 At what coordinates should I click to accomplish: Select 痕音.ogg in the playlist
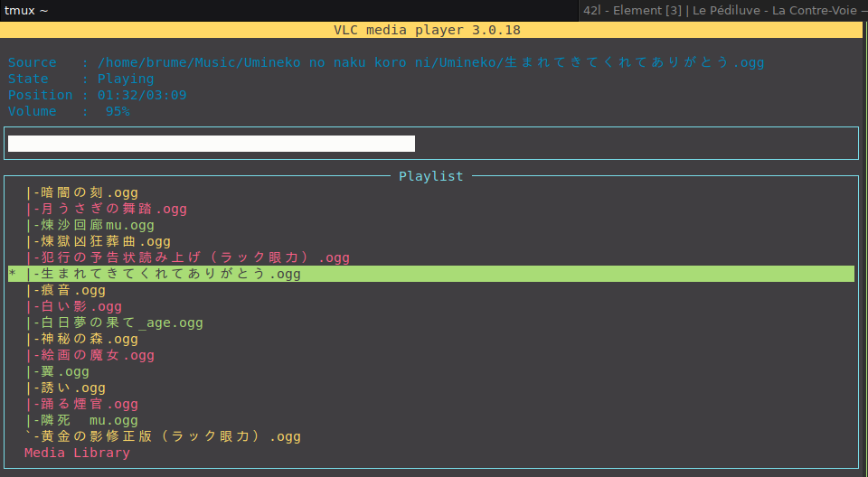click(66, 290)
